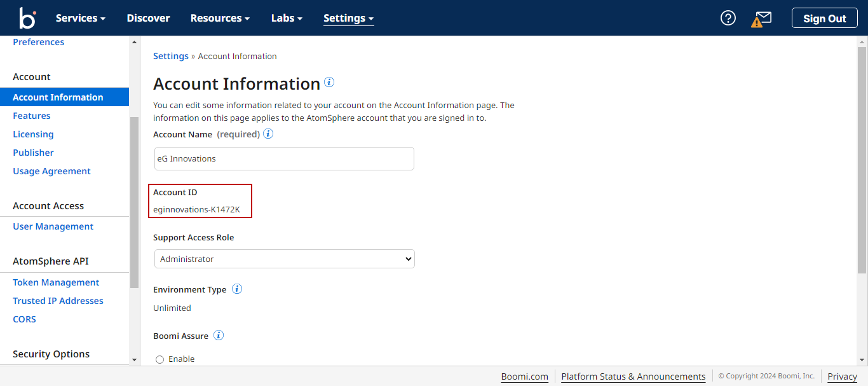
Task: Click the Settings breadcrumb link
Action: tap(171, 56)
